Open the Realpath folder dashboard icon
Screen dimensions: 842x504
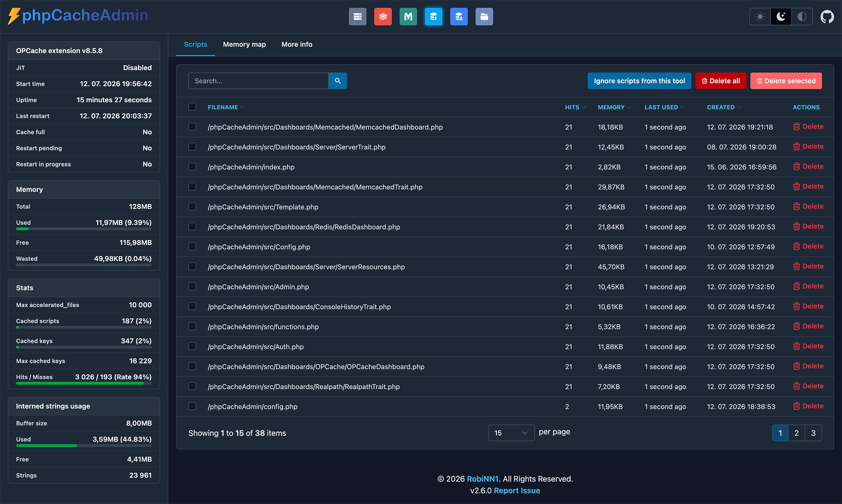[x=484, y=17]
